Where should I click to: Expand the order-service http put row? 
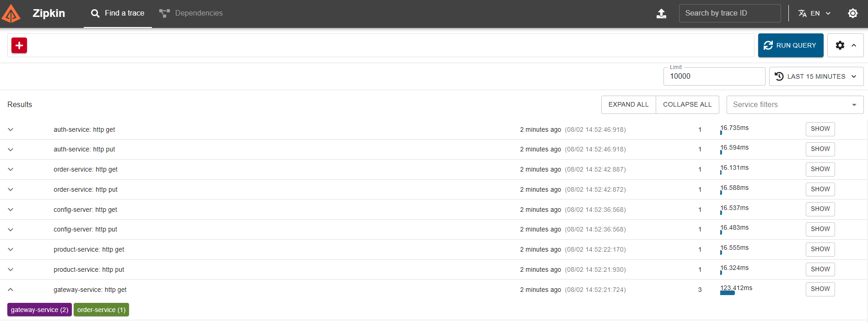[x=11, y=189]
